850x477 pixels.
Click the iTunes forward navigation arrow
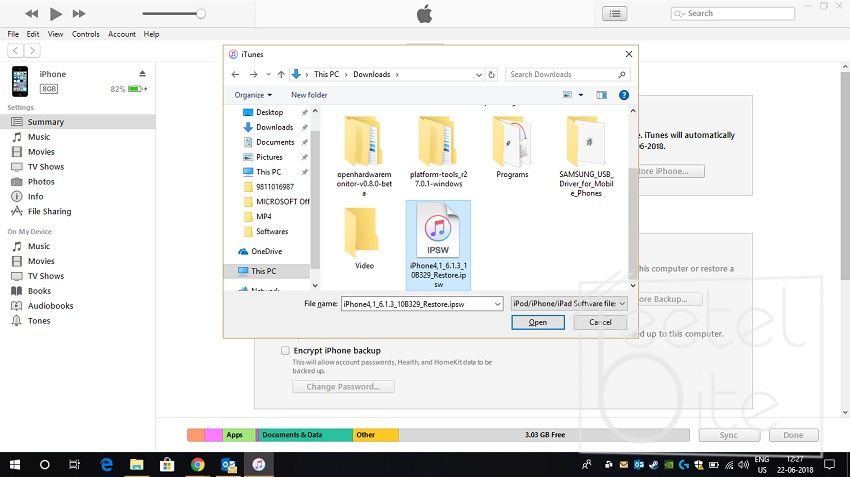[33, 50]
